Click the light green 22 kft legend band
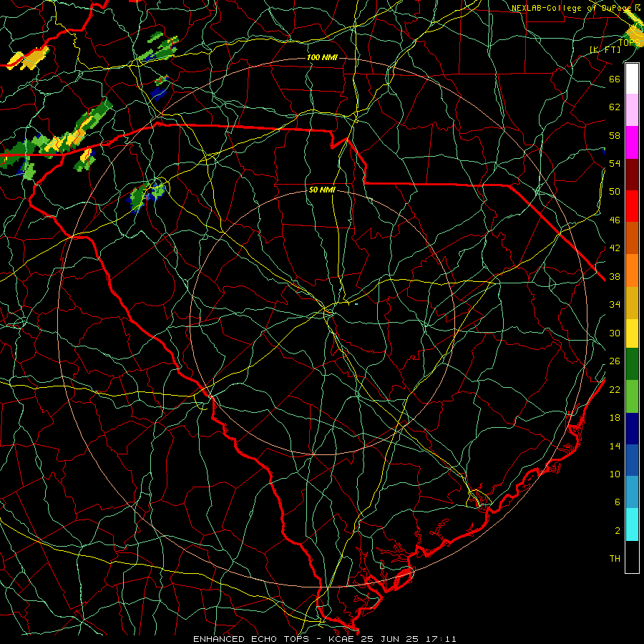644x644 pixels. (x=632, y=396)
